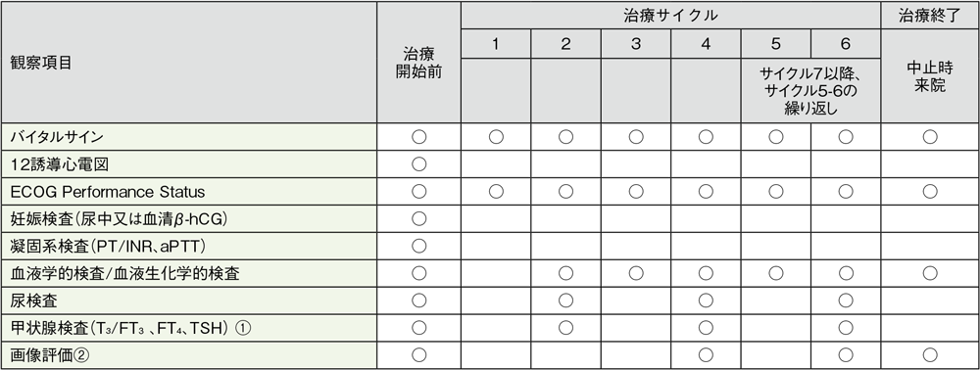Viewport: 980px width, 370px height.
Task: Select 甲状腺検査 circle for cycle 6
Action: 846,328
